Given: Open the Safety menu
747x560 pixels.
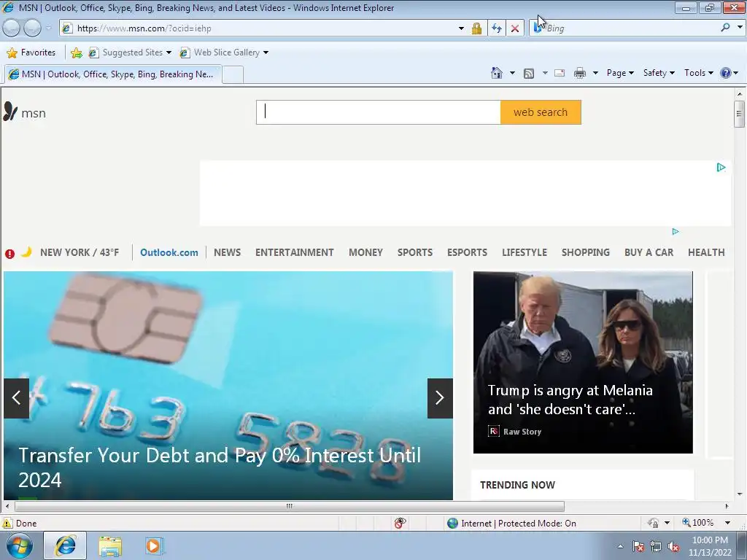Looking at the screenshot, I should click(659, 73).
